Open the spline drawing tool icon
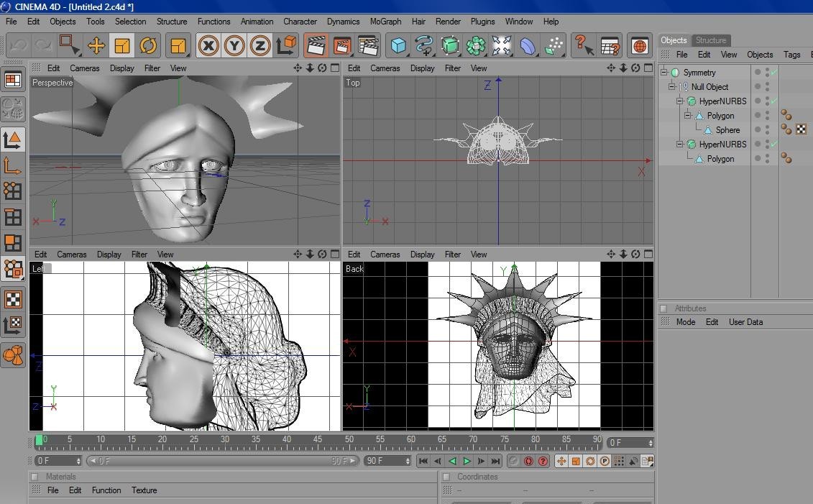 [x=424, y=45]
